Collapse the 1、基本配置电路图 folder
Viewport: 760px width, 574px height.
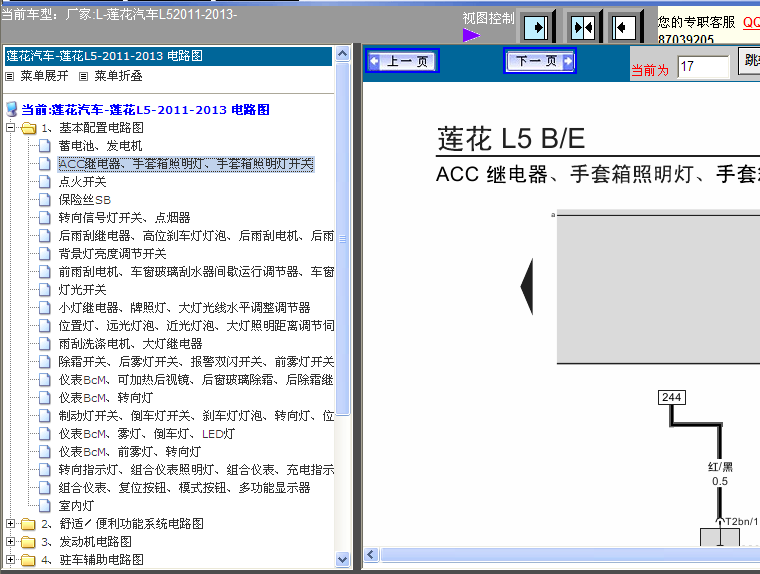10,128
